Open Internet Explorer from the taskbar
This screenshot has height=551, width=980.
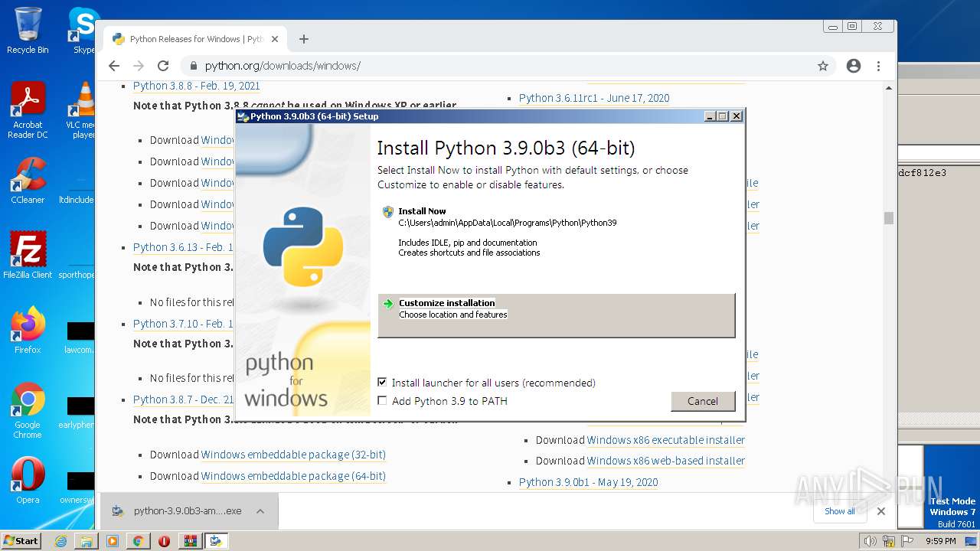point(60,541)
